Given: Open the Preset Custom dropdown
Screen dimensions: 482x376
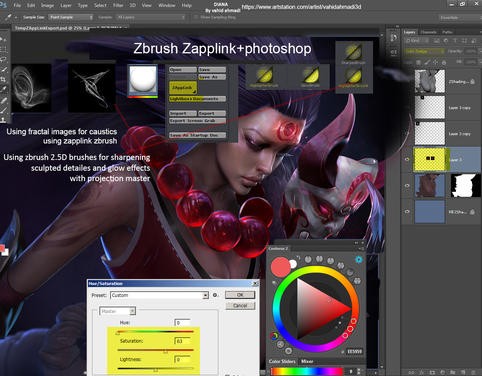Looking at the screenshot, I should pos(159,295).
